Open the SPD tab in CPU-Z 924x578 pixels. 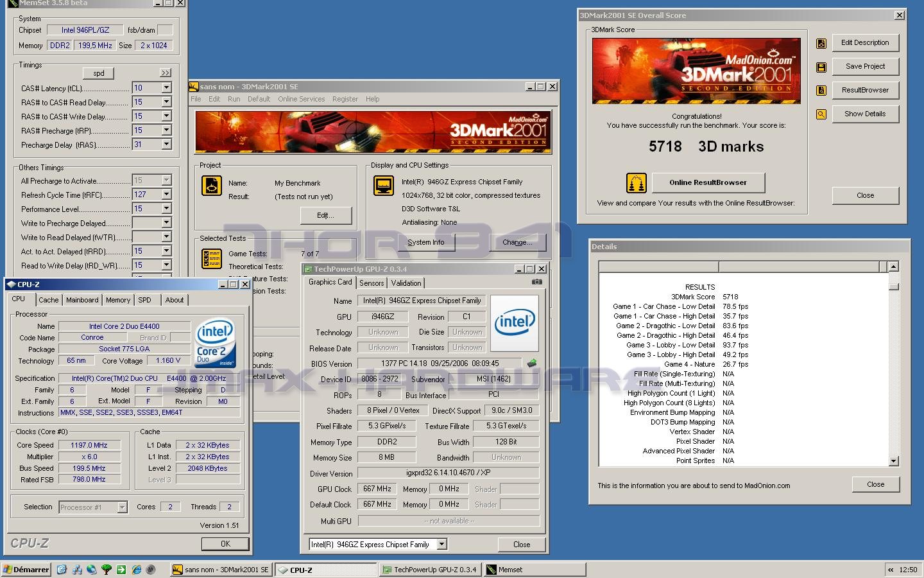click(145, 300)
